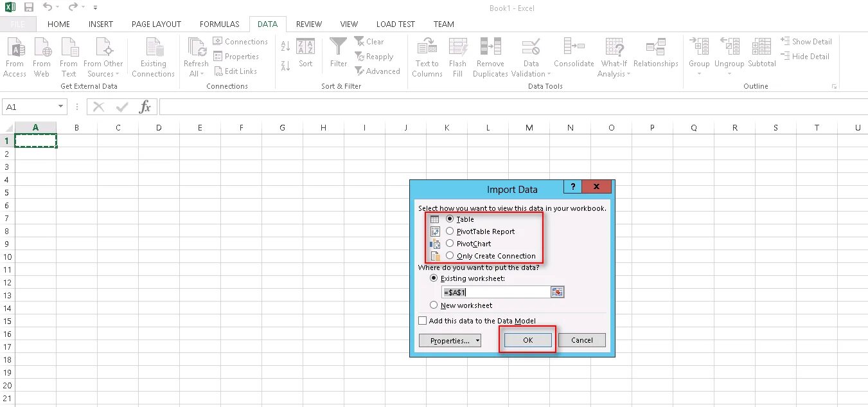Click Edit Links in the Connections group
Viewport: 868px width, 407px height.
point(235,71)
